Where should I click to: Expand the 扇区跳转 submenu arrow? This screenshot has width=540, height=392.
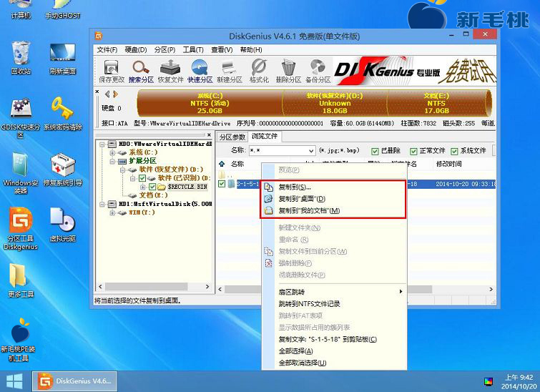pyautogui.click(x=401, y=292)
